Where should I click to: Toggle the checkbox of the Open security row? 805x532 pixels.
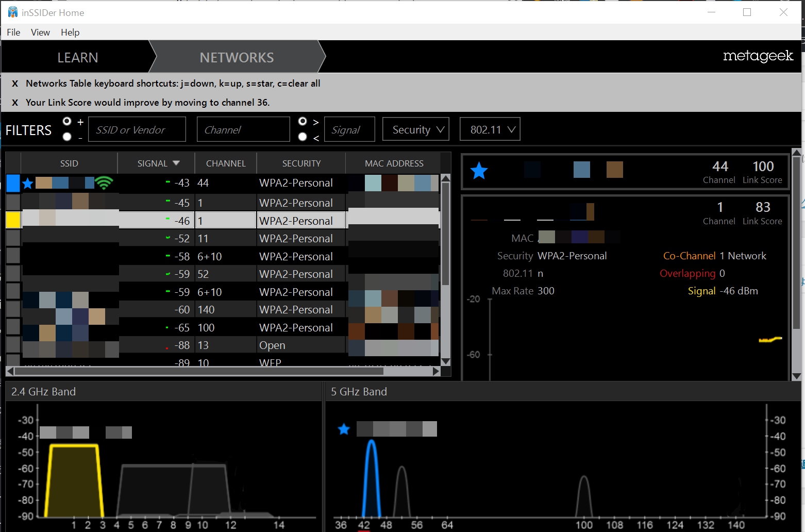click(x=13, y=345)
